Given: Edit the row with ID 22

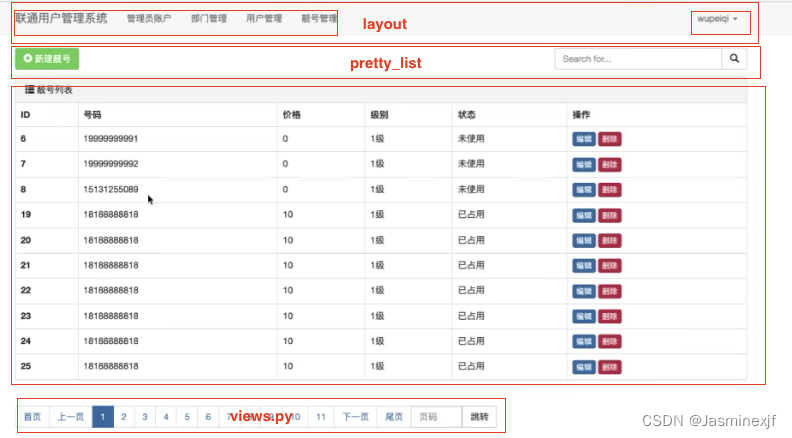Looking at the screenshot, I should click(x=584, y=291).
